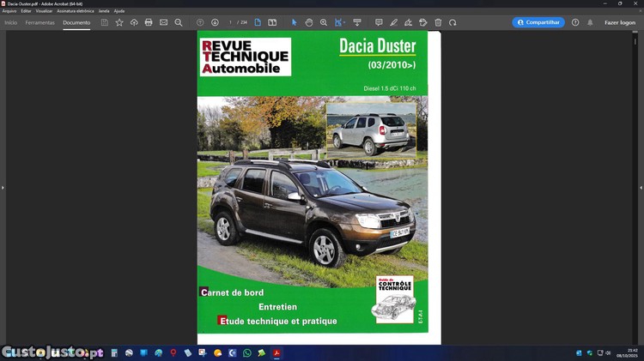Click the star bookmark icon in toolbar
Viewport: 644px width, 361px height.
point(119,22)
